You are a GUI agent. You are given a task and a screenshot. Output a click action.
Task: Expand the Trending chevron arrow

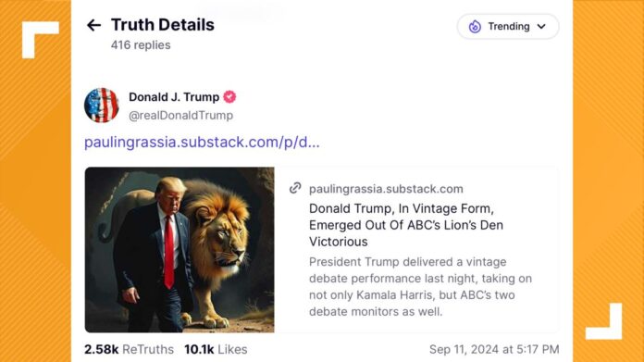541,27
